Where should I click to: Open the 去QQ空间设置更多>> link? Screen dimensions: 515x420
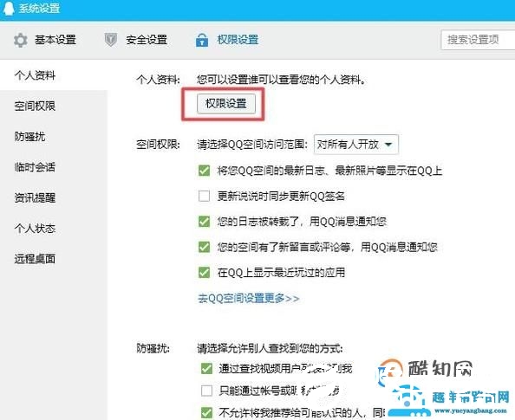pos(248,298)
